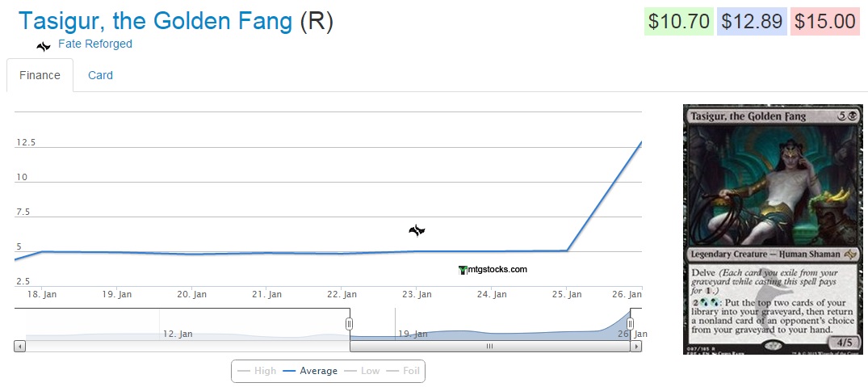Click the mtgstocks.com logo in the chart
Image resolution: width=868 pixels, height=387 pixels.
point(493,270)
